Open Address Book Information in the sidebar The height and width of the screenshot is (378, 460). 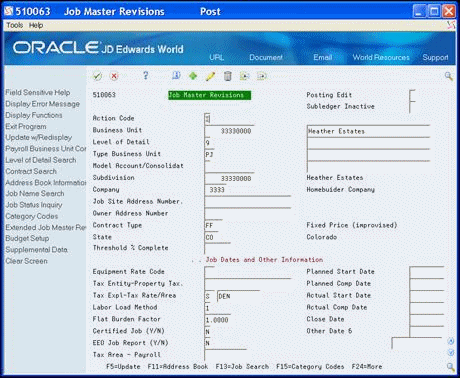(x=46, y=183)
